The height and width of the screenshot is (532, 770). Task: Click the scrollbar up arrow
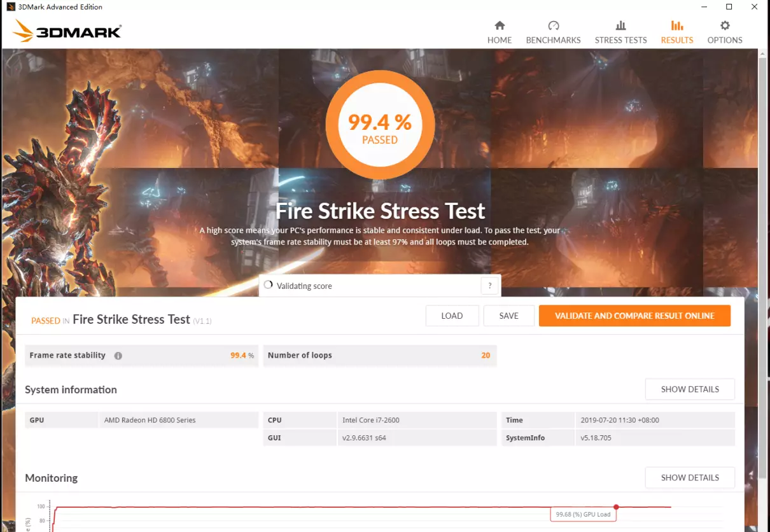pos(763,55)
